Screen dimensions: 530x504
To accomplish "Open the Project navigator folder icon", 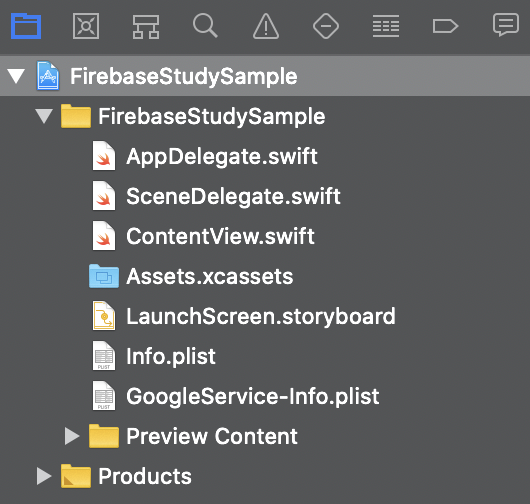I will point(26,26).
